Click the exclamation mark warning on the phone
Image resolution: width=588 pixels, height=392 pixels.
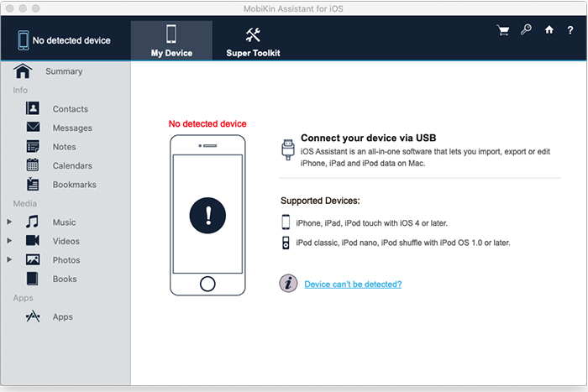point(207,216)
